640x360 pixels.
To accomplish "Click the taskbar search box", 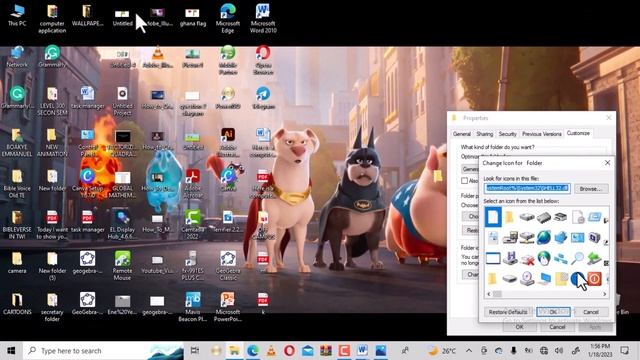I will [104, 351].
